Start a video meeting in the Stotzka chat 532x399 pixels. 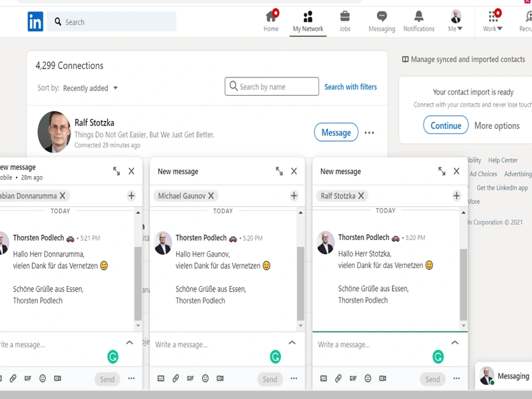click(383, 378)
